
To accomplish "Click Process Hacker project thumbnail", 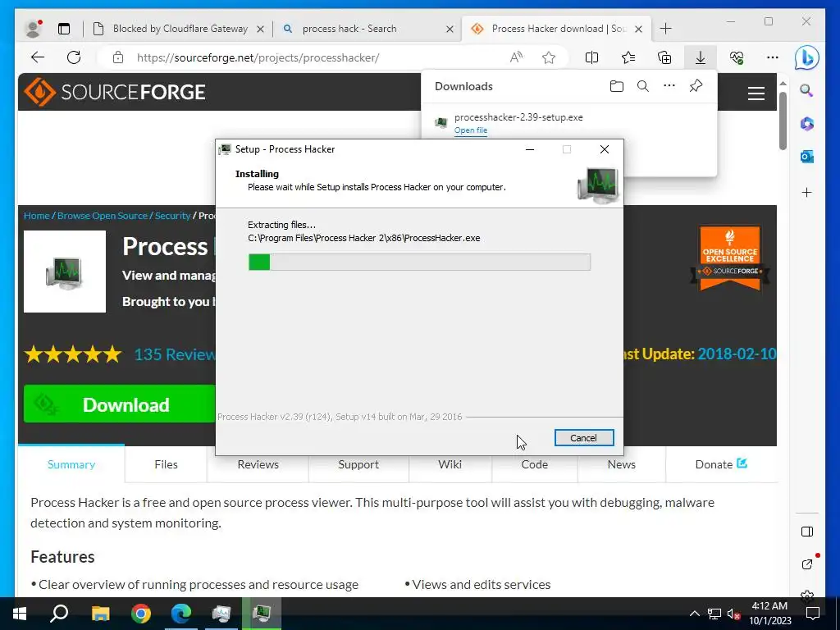I will click(65, 272).
